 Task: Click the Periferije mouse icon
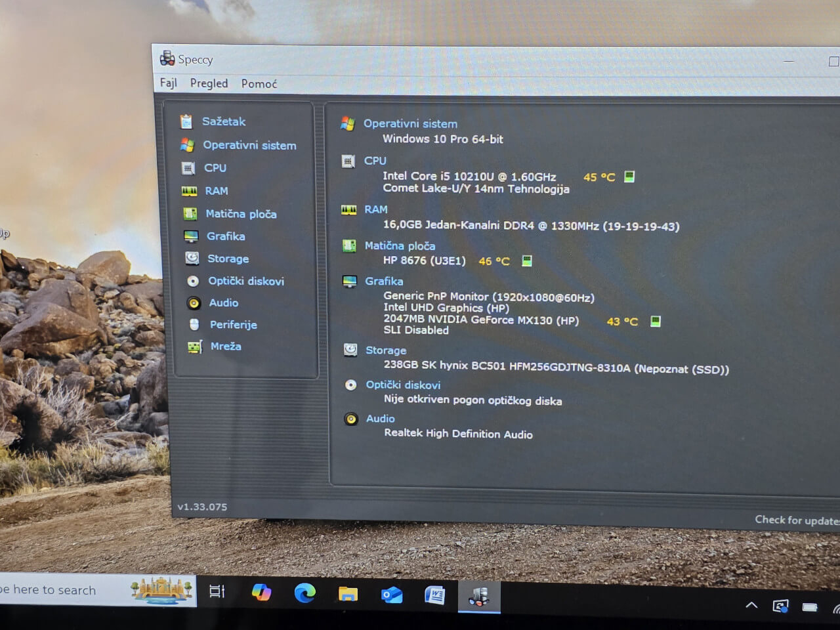194,325
